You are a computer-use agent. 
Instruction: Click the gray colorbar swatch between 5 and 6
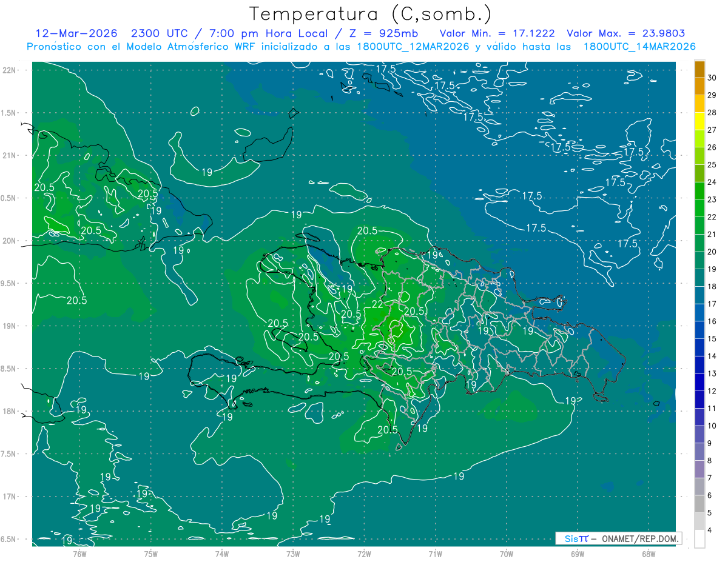click(x=699, y=504)
